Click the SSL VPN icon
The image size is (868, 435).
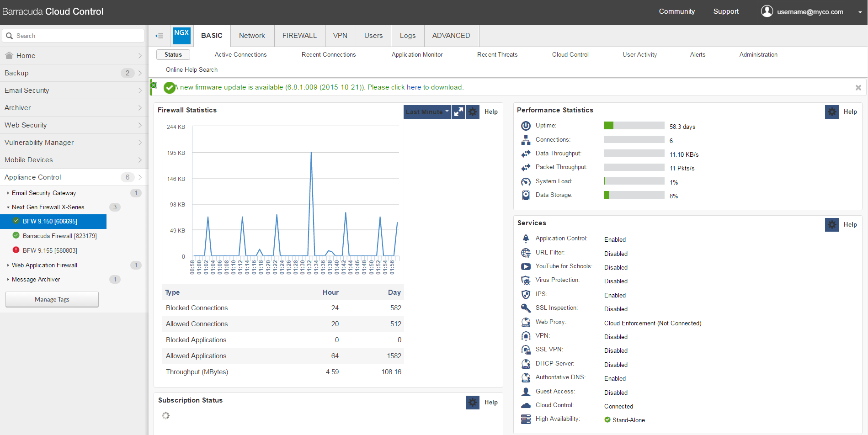click(x=526, y=350)
